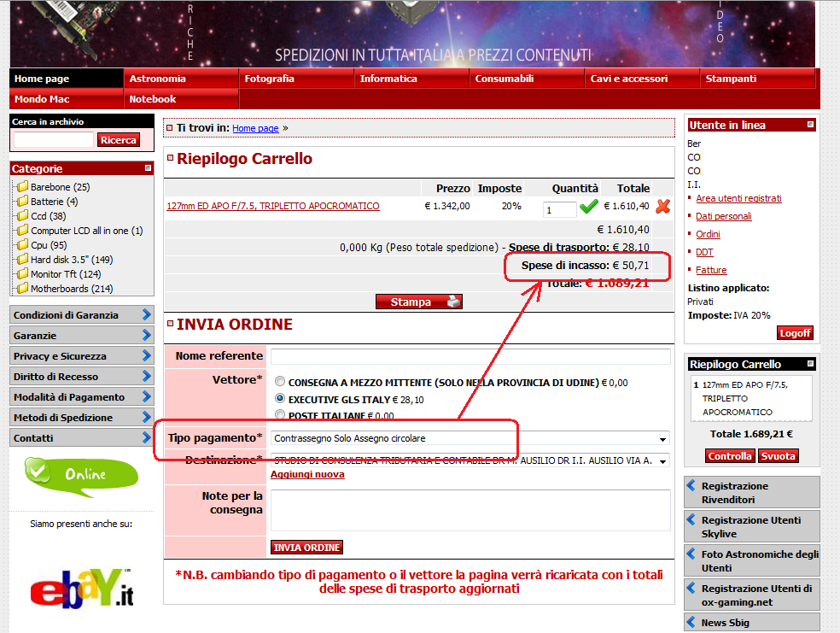Open Diritto di Recesso sidebar entry
Screen dimensions: 840x633
(81, 376)
